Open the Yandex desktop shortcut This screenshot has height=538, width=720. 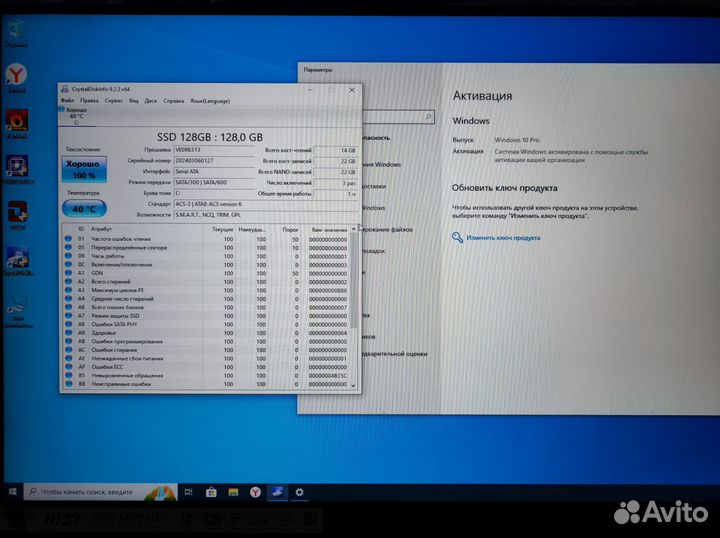[16, 76]
